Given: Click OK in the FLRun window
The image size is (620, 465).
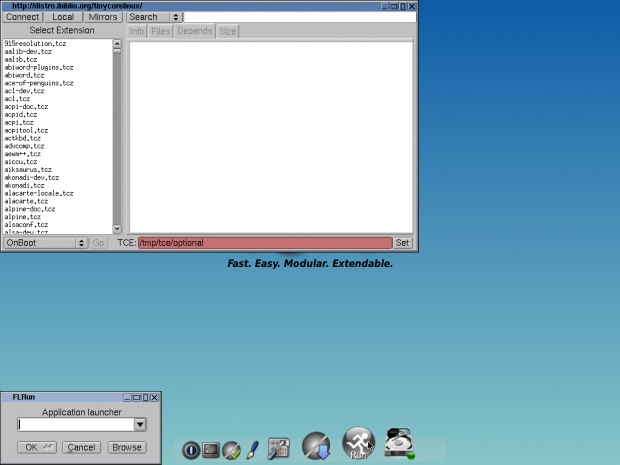Looking at the screenshot, I should point(37,447).
